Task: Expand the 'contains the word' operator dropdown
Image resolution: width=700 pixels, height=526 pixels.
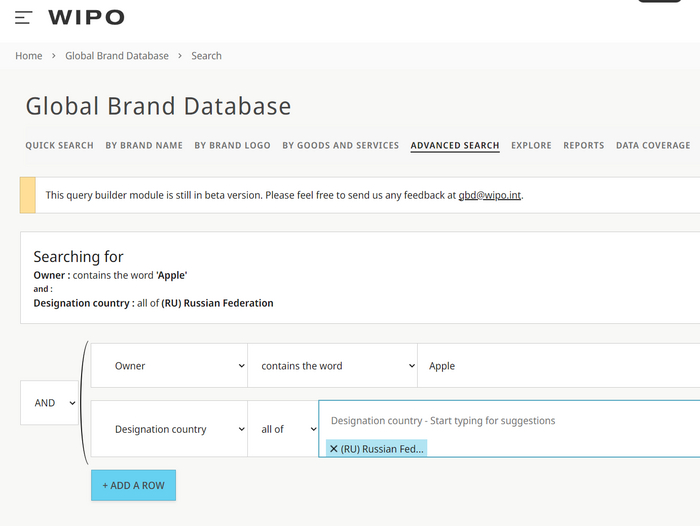Action: [332, 366]
